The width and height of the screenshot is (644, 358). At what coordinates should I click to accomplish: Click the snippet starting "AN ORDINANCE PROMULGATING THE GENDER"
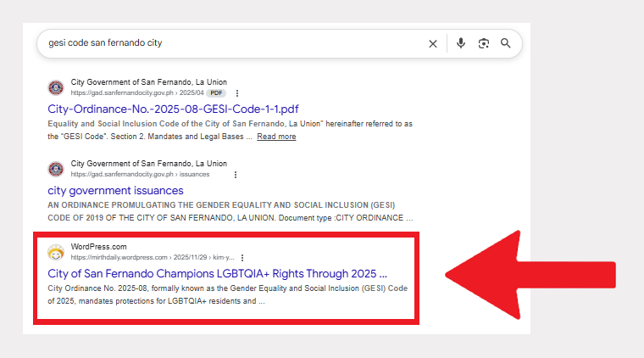click(x=230, y=211)
